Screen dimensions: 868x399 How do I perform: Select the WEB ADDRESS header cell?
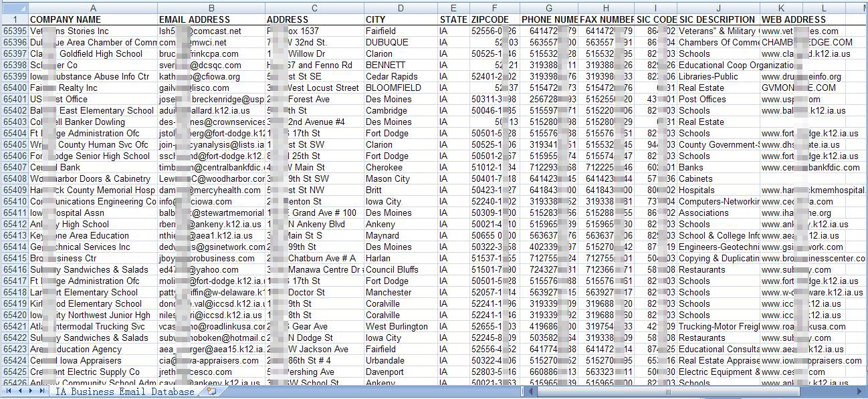(793, 19)
